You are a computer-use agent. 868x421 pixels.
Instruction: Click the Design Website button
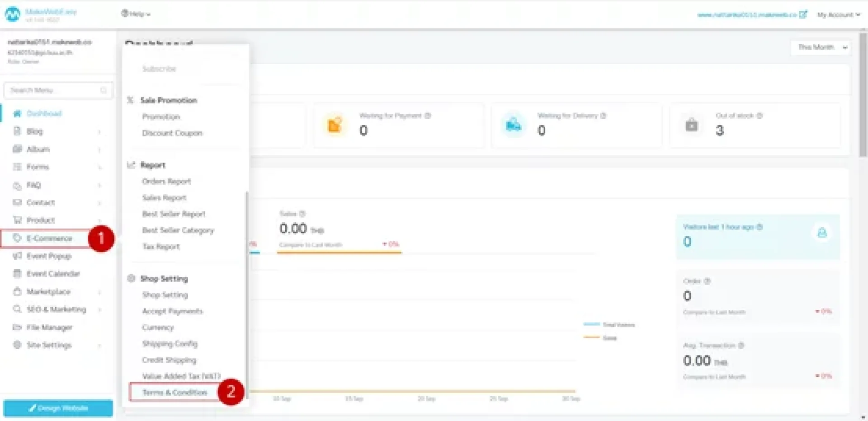click(58, 408)
